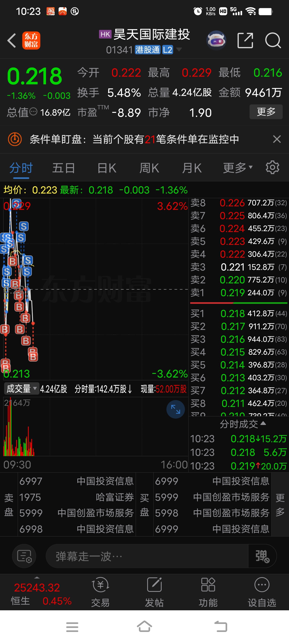Tap buy broker 5998 中国创盈市场服务

pyautogui.click(x=212, y=513)
